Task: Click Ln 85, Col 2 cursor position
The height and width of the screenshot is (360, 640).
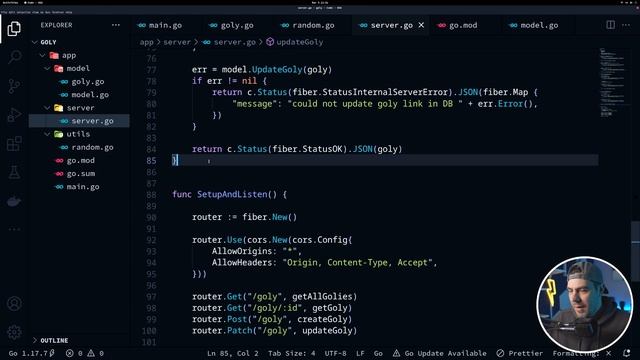Action: (x=233, y=353)
